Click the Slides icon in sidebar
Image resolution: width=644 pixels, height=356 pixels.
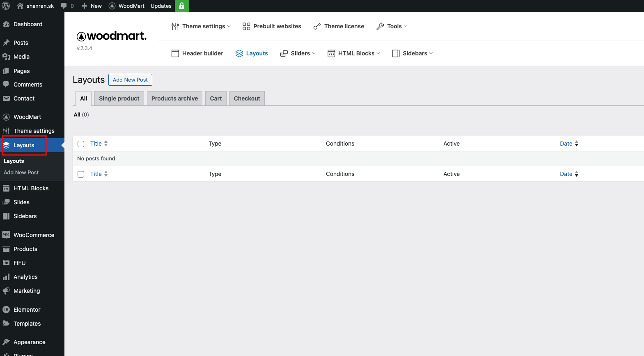(x=6, y=202)
